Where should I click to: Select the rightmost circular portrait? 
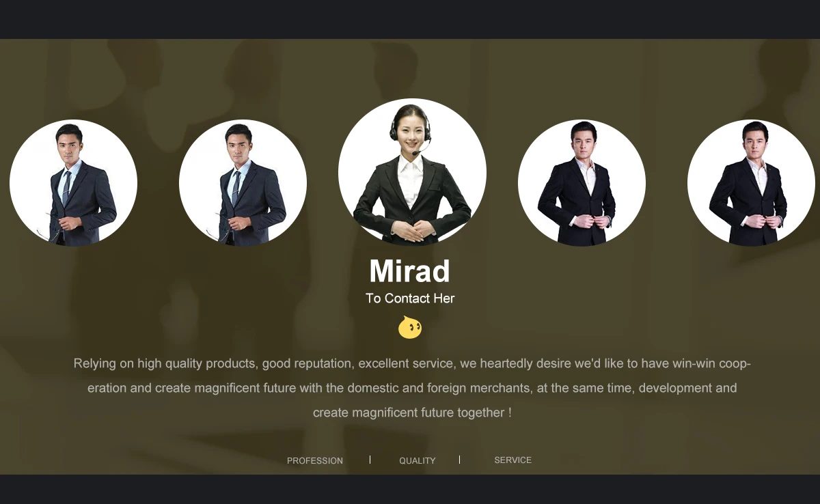tap(751, 183)
